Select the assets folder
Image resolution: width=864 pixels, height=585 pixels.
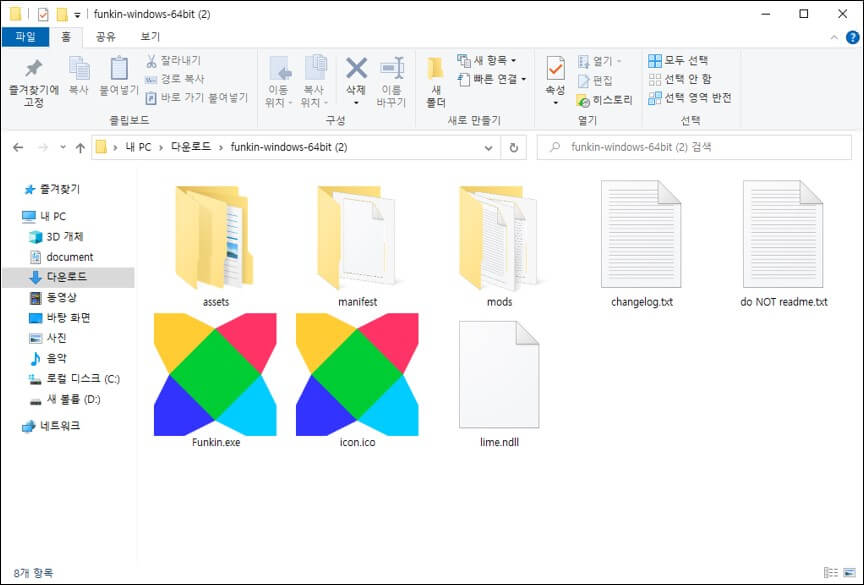click(215, 245)
